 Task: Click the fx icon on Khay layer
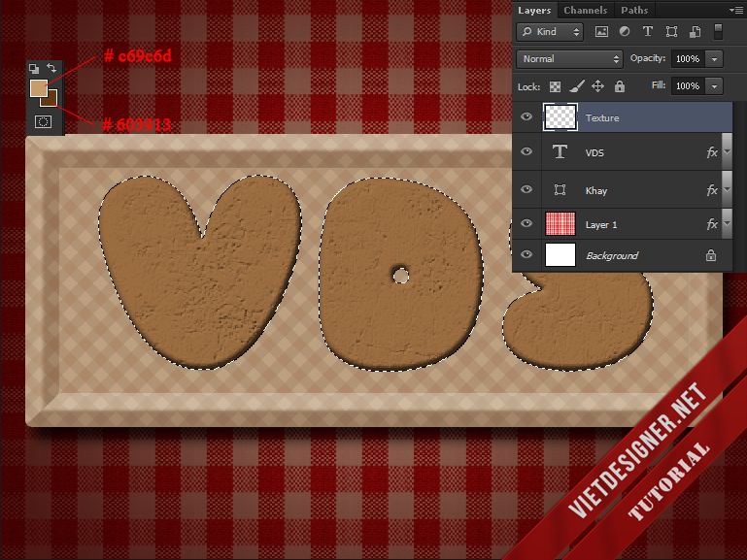click(x=712, y=190)
